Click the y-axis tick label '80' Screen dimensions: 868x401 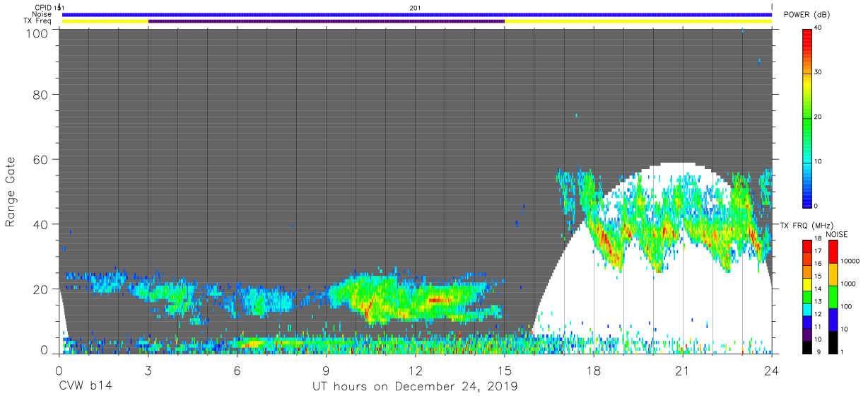click(42, 94)
